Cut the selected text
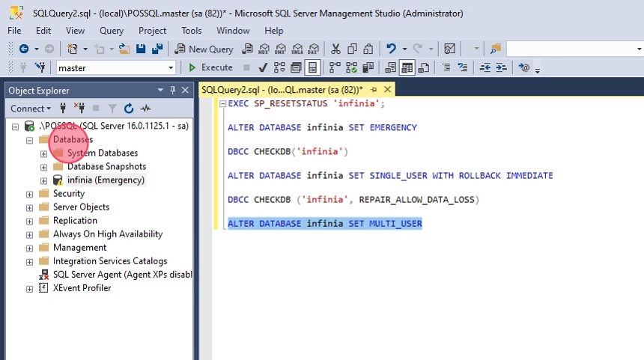Image resolution: width=644 pixels, height=360 pixels. 335,49
